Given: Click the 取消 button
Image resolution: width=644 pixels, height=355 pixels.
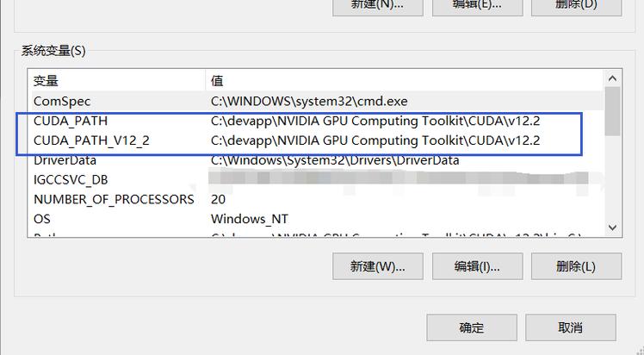Looking at the screenshot, I should coord(571,327).
